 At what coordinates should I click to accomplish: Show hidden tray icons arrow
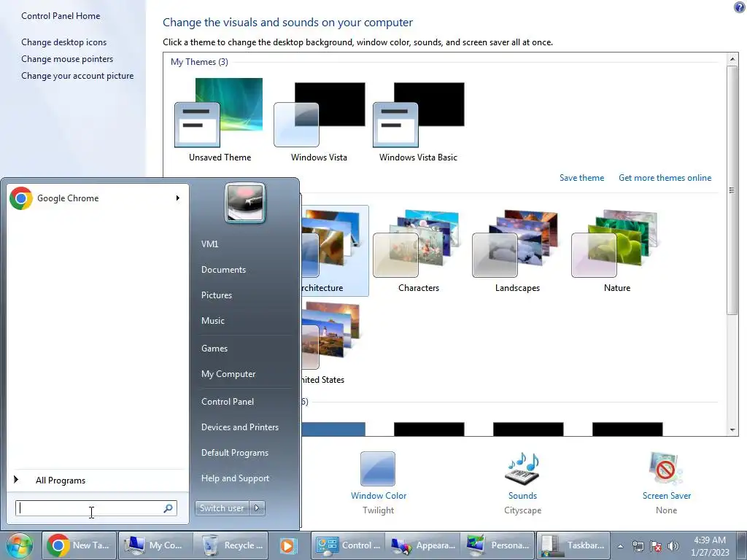pyautogui.click(x=620, y=546)
